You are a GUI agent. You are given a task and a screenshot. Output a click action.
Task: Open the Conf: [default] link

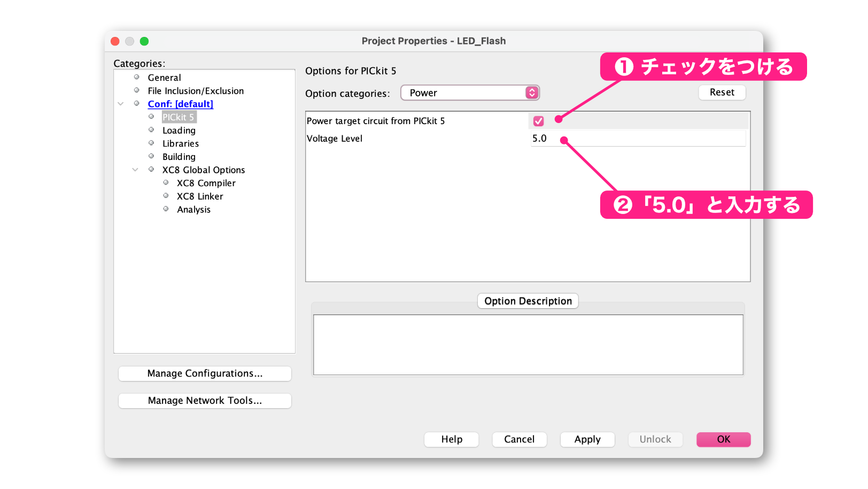180,104
